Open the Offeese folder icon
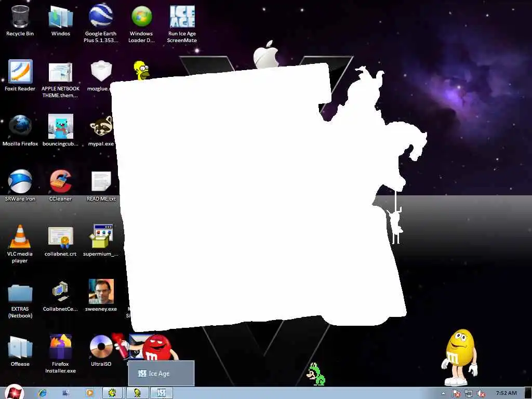 coord(20,351)
